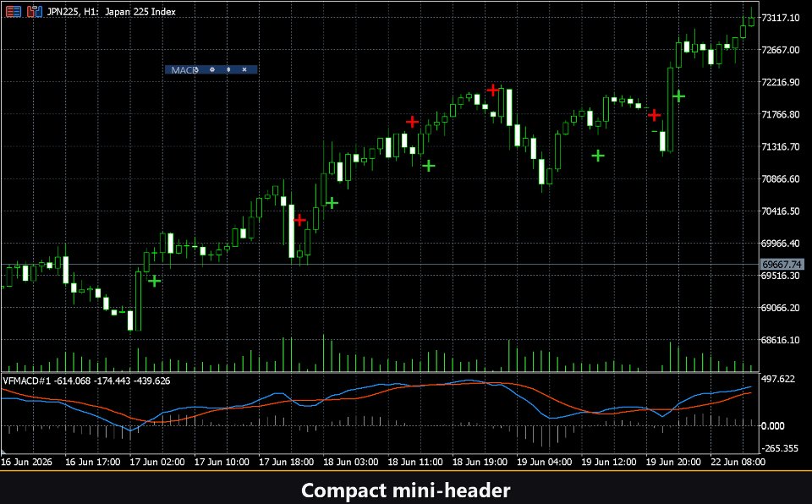The width and height of the screenshot is (812, 504).
Task: Click the 19 Jun 04:00 time label
Action: [544, 462]
